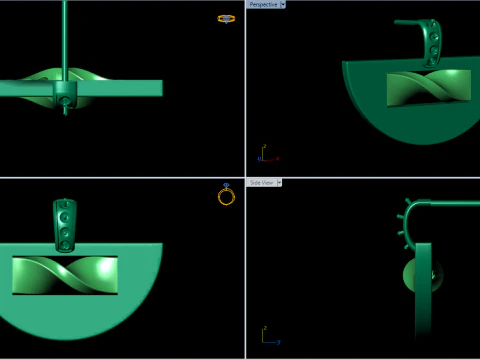This screenshot has width=480, height=360.
Task: Click the Side View viewport title label
Action: click(x=262, y=183)
